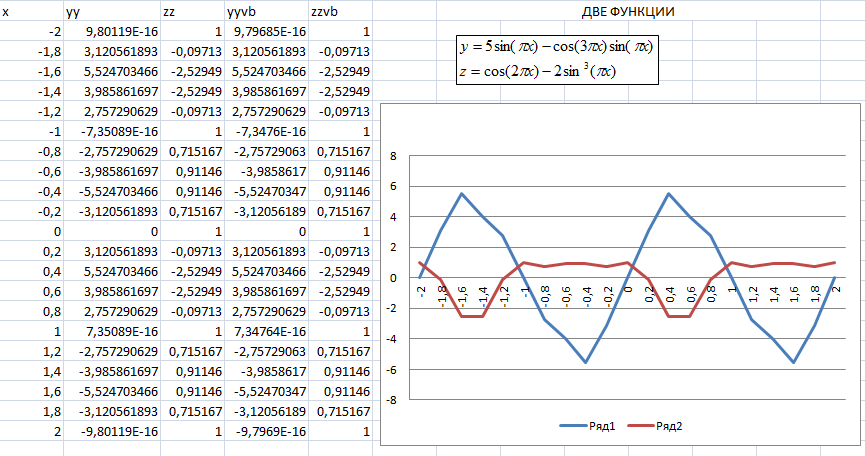Select x column cell with value 1,2
The image size is (865, 456).
pos(31,351)
